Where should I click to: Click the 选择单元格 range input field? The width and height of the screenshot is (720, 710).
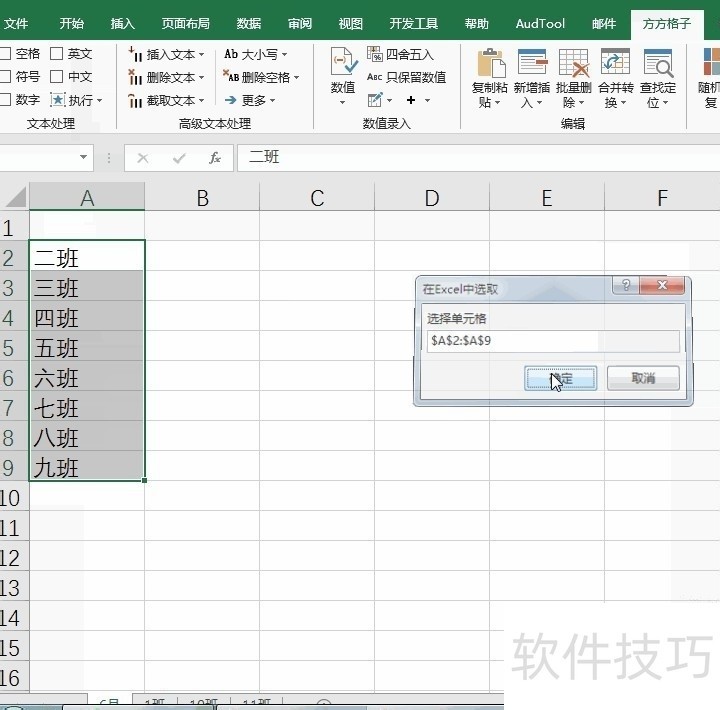553,341
